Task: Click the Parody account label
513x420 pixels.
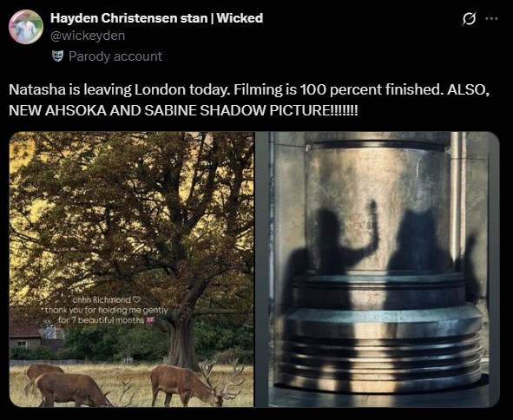Action: pos(115,56)
